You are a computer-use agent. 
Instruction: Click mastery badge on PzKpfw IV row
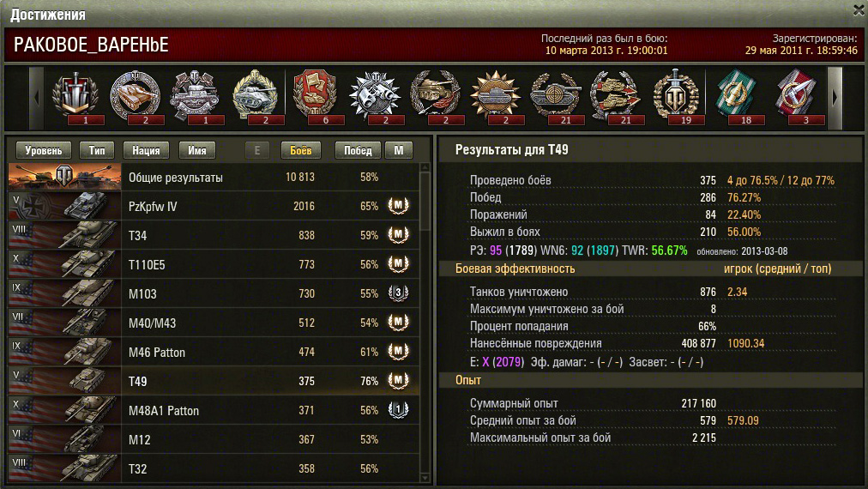(398, 205)
